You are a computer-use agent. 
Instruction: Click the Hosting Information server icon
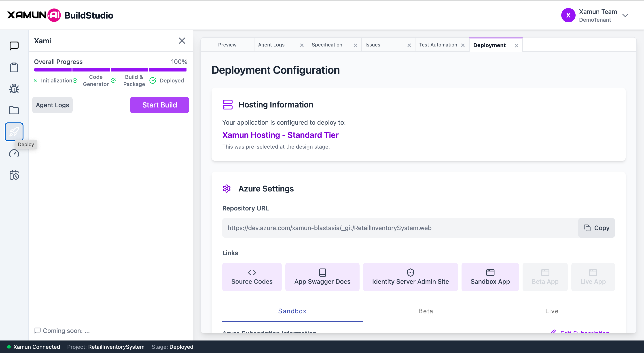point(227,104)
